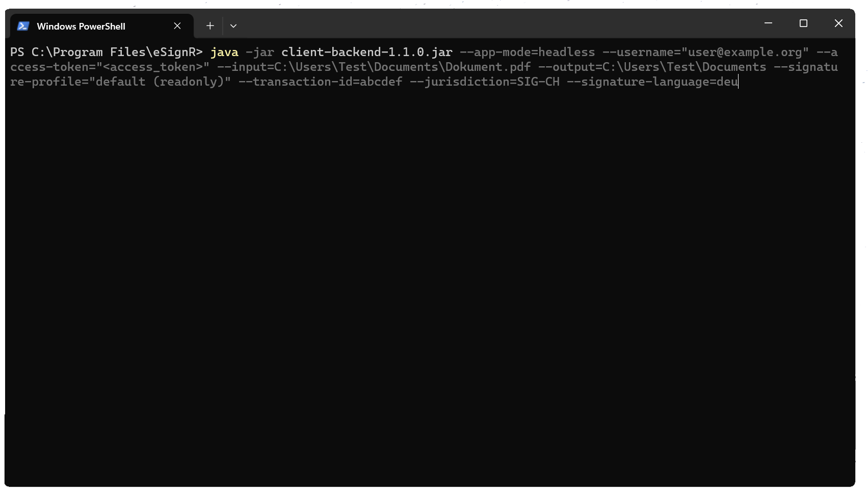This screenshot has height=497, width=868.
Task: Click the --jurisdiction=SIG-CH argument
Action: tap(485, 82)
